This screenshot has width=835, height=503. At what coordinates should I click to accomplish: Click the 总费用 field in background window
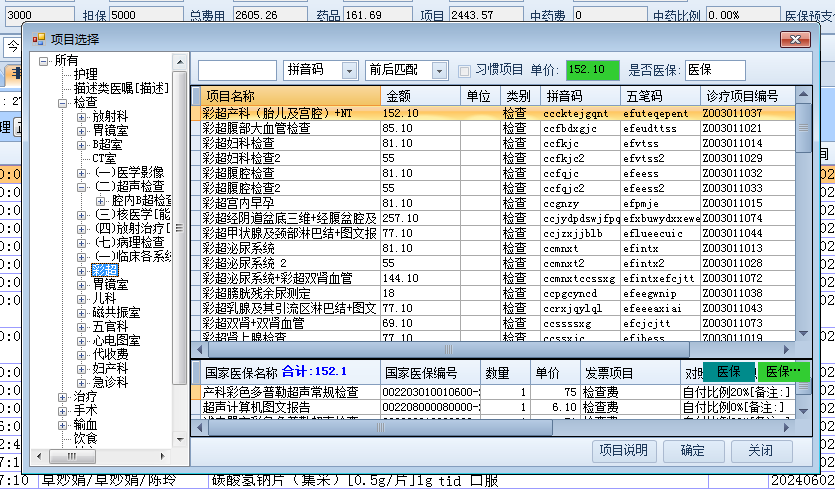click(270, 15)
